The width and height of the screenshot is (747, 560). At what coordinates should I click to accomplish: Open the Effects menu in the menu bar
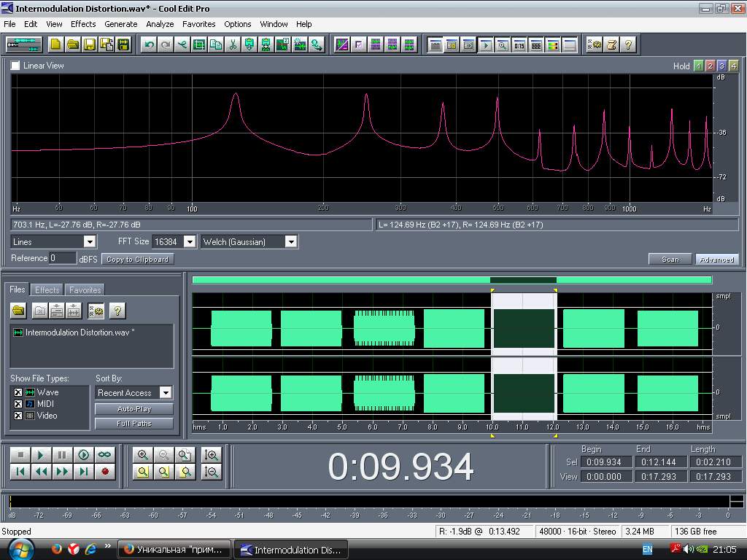pos(83,24)
